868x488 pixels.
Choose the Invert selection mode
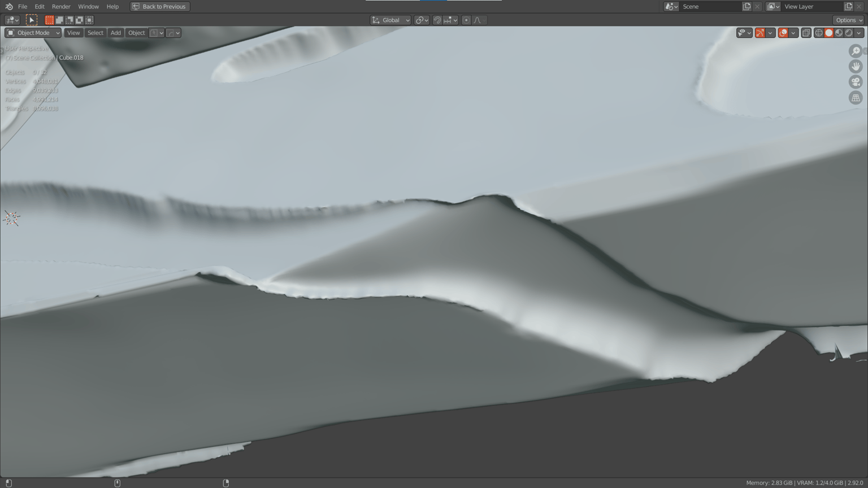[79, 20]
